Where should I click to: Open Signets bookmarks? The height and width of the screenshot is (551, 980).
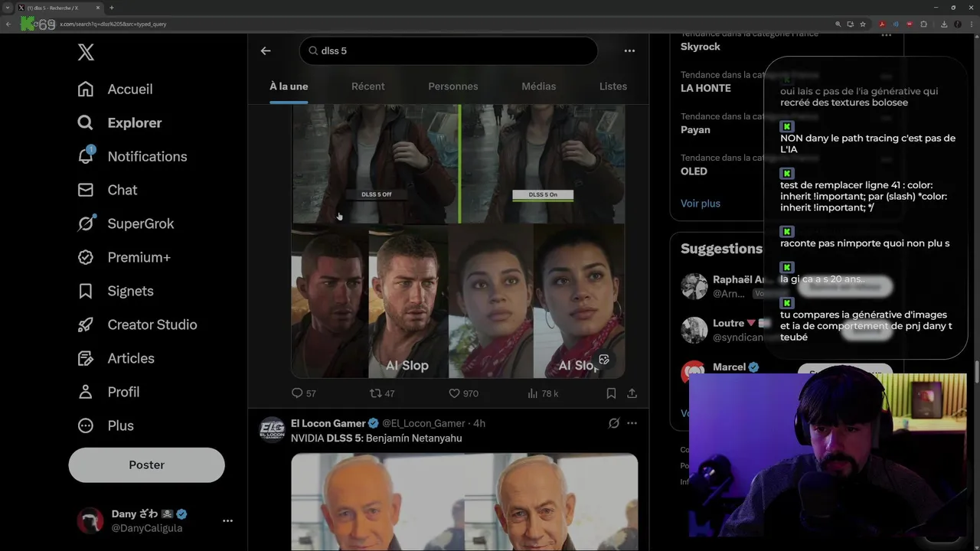tap(116, 291)
